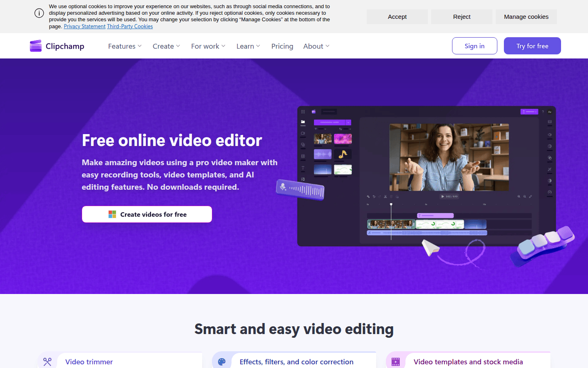Open the Privacy Statement link
This screenshot has height=368, width=588.
[x=85, y=26]
